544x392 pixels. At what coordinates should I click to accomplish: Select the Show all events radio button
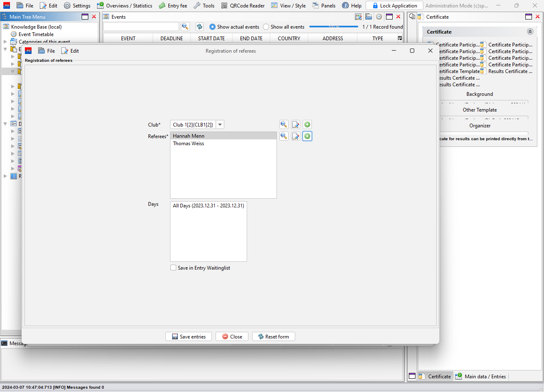coord(266,27)
